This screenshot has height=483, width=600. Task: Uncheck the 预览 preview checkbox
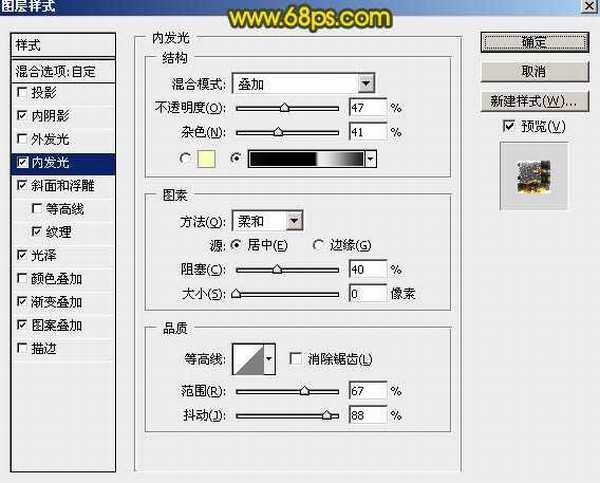pyautogui.click(x=511, y=126)
